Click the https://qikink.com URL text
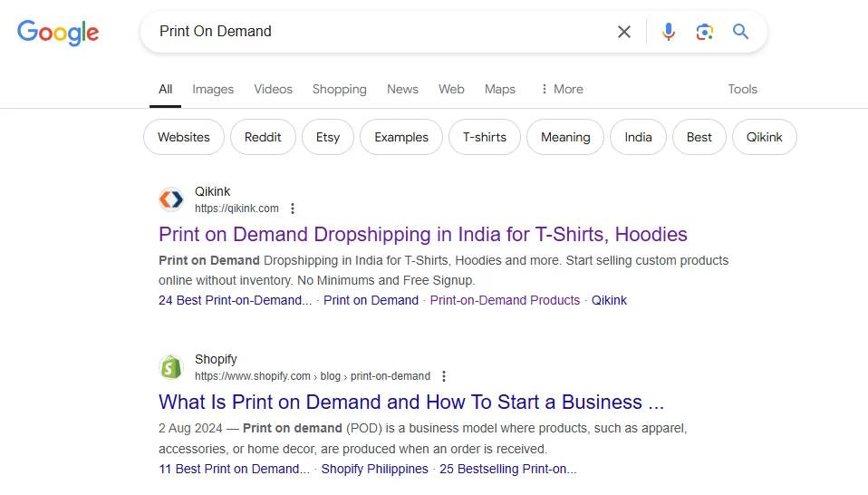 236,209
